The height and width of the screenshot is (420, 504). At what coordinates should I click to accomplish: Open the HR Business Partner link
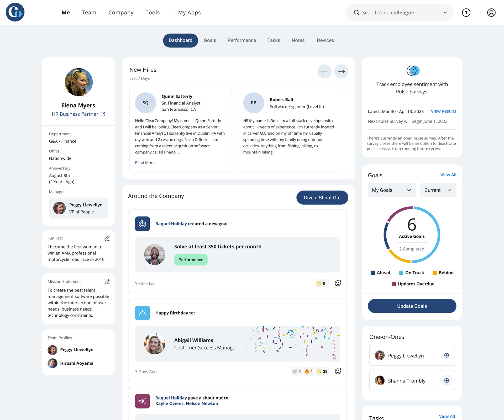click(75, 114)
